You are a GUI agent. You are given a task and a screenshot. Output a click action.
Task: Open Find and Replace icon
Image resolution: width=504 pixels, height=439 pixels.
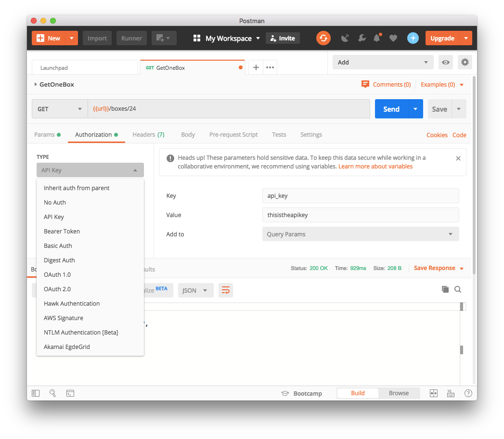click(x=53, y=393)
